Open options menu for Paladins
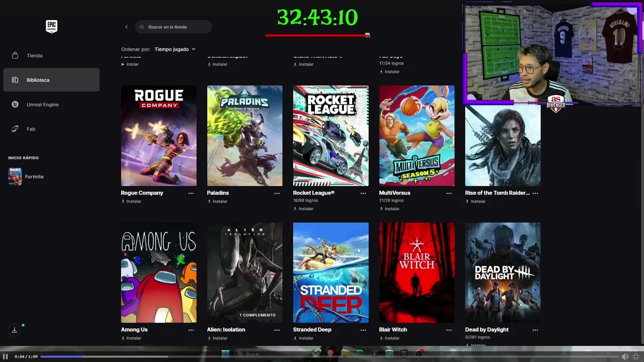The image size is (644, 362). (277, 193)
